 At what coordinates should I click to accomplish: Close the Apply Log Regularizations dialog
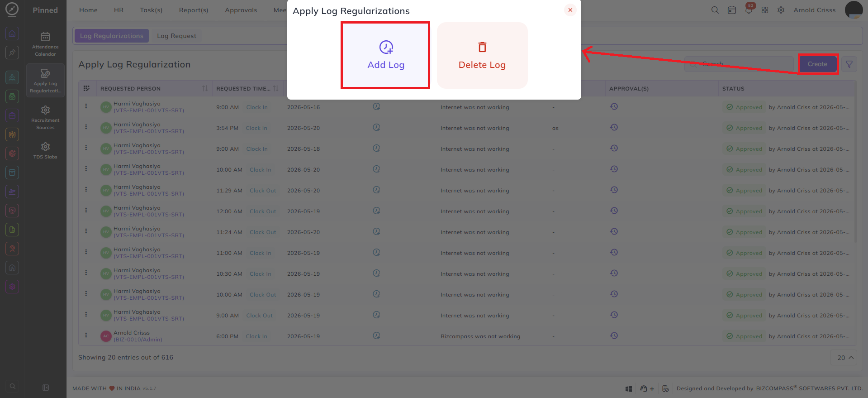click(570, 10)
